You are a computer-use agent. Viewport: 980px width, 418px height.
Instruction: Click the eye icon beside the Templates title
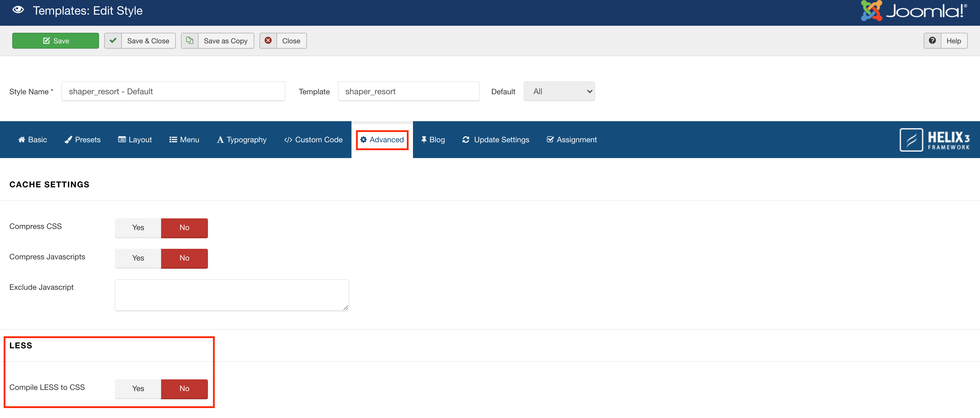[18, 10]
